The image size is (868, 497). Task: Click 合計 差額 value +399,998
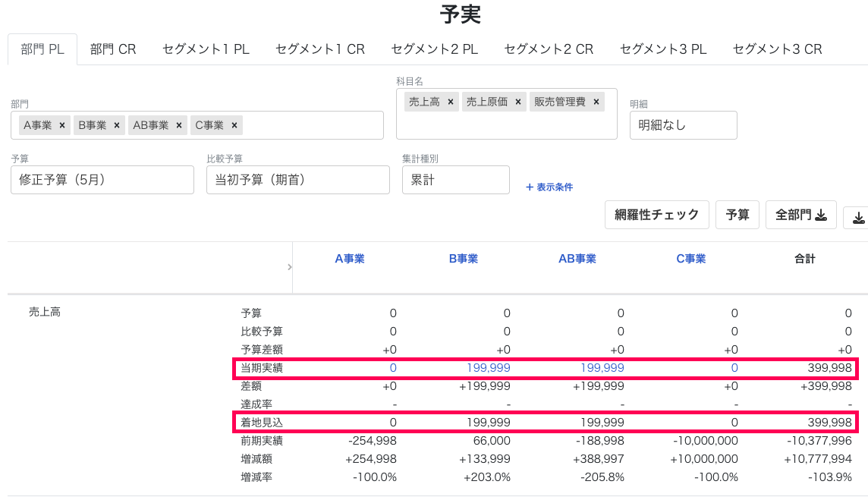point(826,386)
